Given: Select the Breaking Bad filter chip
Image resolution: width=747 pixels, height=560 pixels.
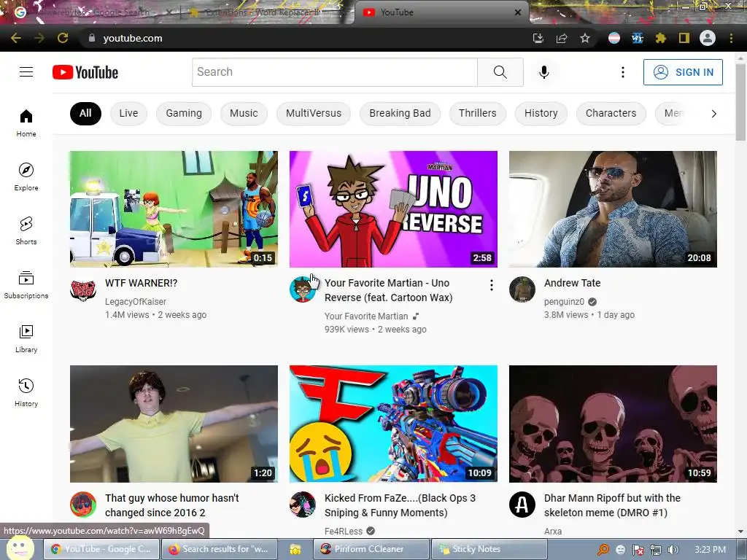Looking at the screenshot, I should pyautogui.click(x=400, y=113).
